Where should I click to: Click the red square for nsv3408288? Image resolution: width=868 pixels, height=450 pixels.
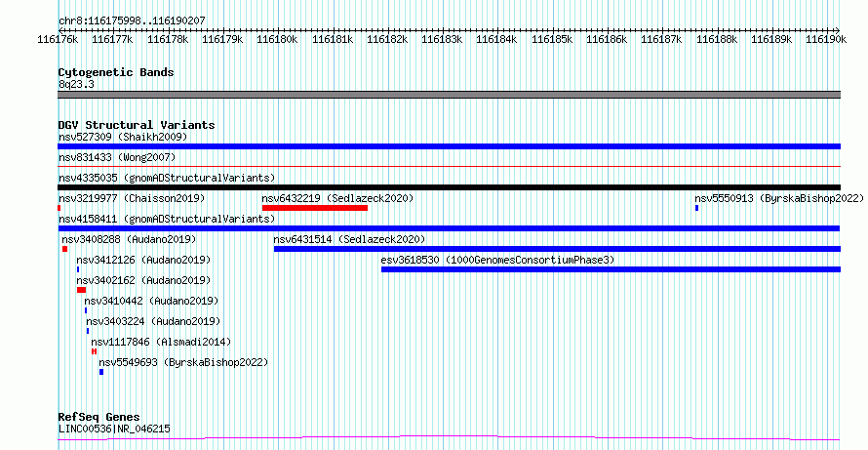coord(64,249)
